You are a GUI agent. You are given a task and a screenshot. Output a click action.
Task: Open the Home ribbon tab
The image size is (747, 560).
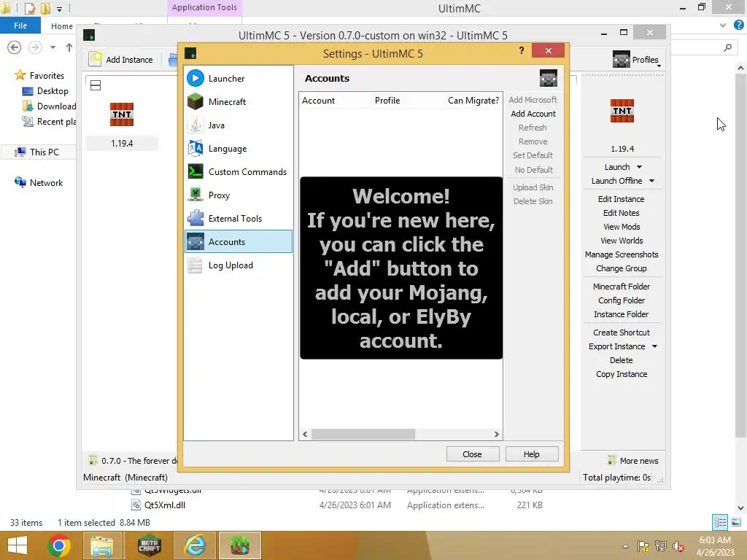click(62, 26)
